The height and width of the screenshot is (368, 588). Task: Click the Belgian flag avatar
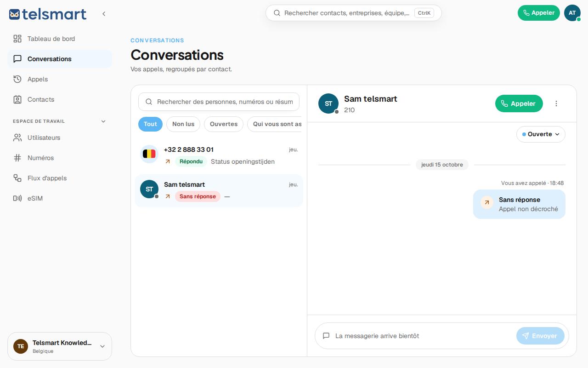pyautogui.click(x=149, y=154)
